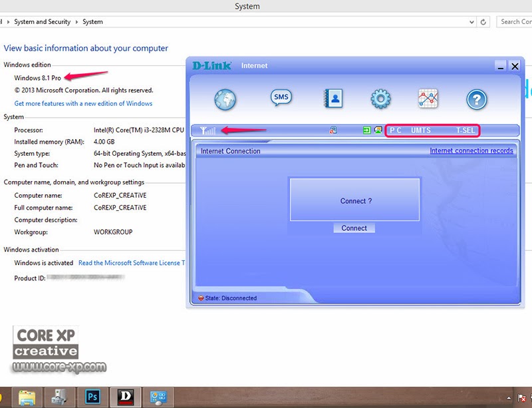Open the computer device taskbar icon

[x=60, y=397]
